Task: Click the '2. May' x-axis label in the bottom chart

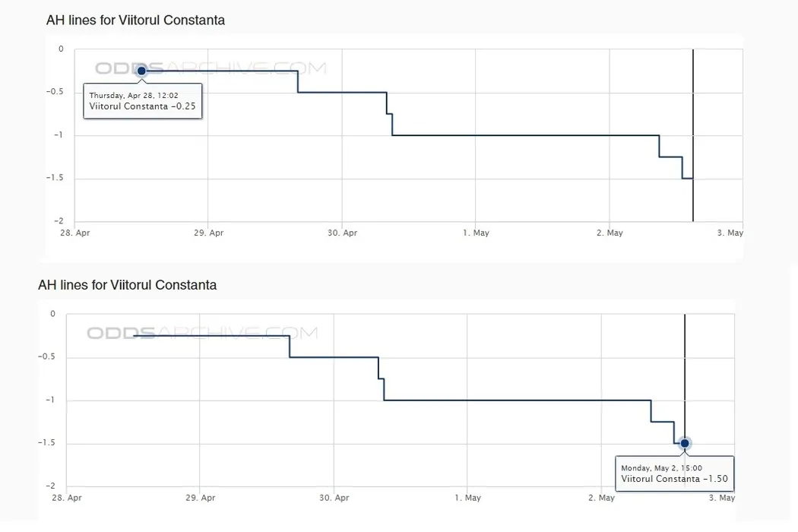Action: [x=601, y=498]
